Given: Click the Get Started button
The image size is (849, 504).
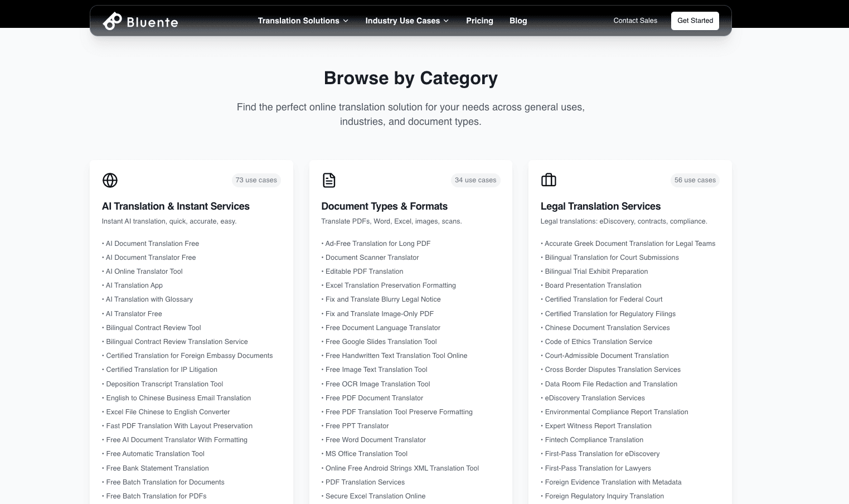Looking at the screenshot, I should pos(695,21).
